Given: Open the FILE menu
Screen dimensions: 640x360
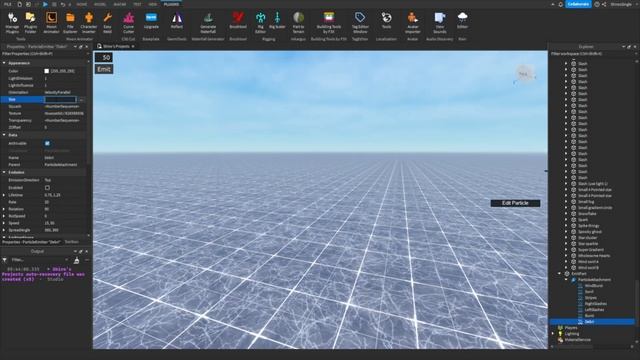Looking at the screenshot, I should (x=8, y=4).
